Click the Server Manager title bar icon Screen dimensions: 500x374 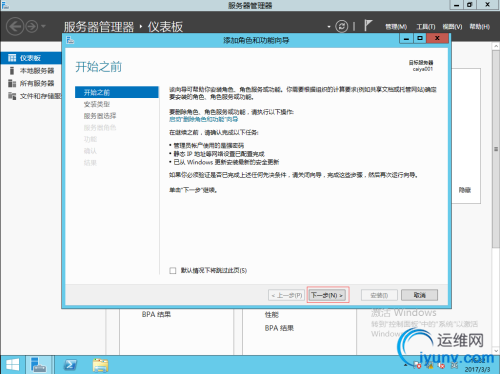point(5,5)
